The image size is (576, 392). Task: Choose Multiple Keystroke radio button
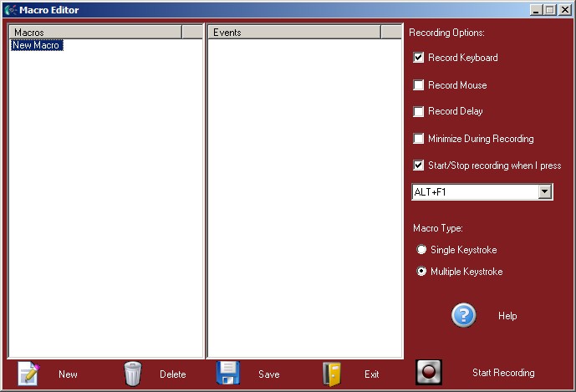click(x=421, y=272)
